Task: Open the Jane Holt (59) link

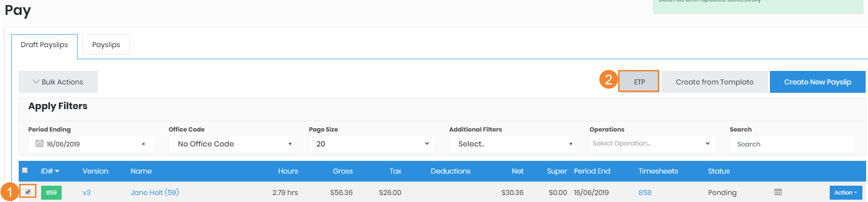Action: (155, 193)
